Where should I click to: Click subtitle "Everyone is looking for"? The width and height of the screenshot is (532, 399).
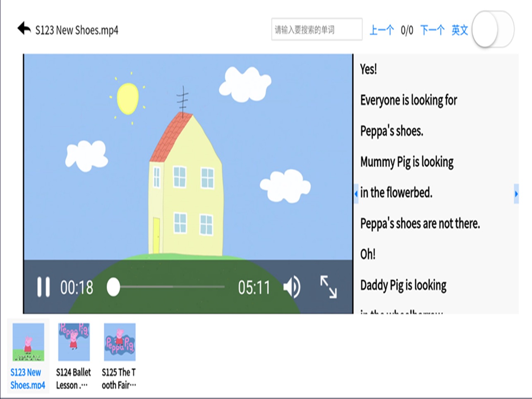[x=408, y=100]
